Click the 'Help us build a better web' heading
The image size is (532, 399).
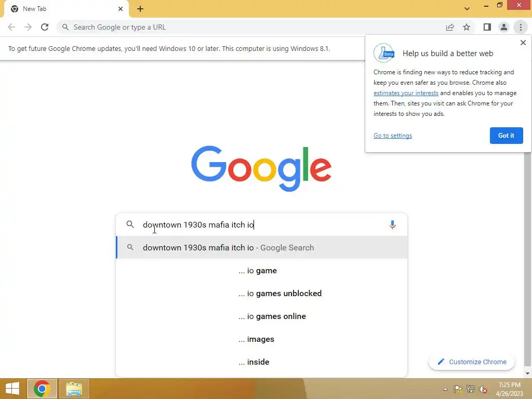448,54
